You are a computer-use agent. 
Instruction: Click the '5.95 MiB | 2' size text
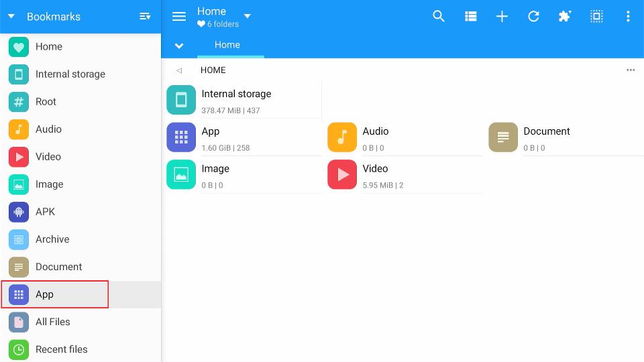click(x=383, y=185)
